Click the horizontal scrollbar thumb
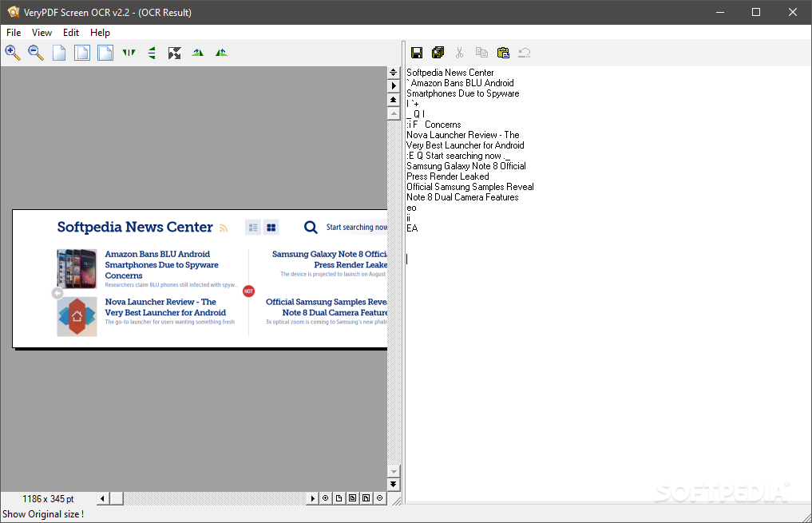Screen dimensions: 812x523 pyautogui.click(x=117, y=498)
